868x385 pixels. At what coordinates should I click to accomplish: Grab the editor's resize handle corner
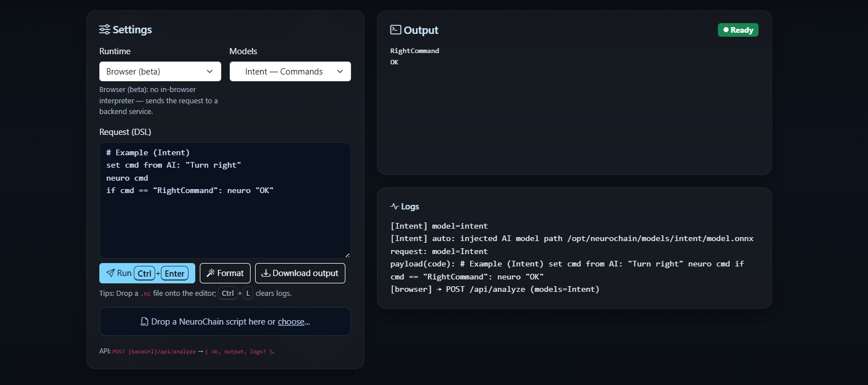tap(347, 255)
